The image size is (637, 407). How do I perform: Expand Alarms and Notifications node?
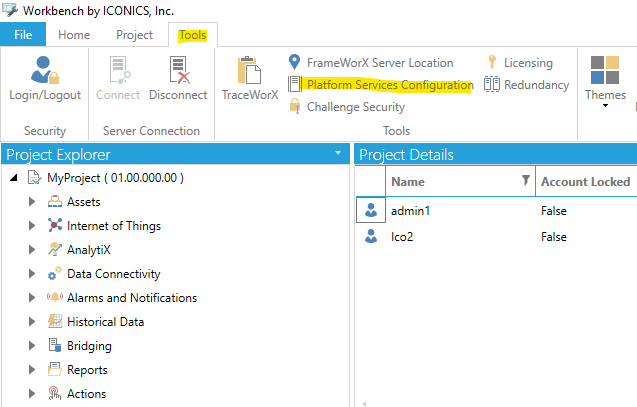coord(32,298)
